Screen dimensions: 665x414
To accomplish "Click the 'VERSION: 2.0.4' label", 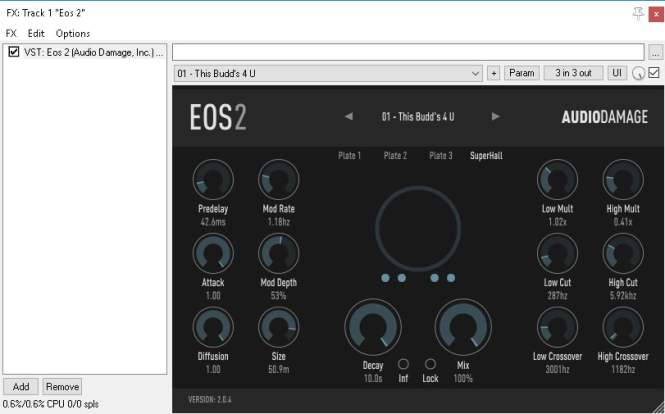I will tap(210, 399).
